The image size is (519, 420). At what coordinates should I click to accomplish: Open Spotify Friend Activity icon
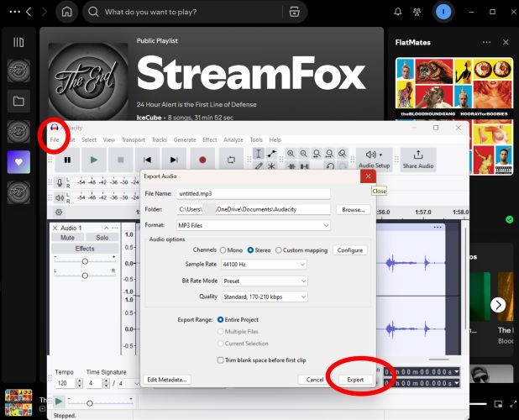coord(417,12)
